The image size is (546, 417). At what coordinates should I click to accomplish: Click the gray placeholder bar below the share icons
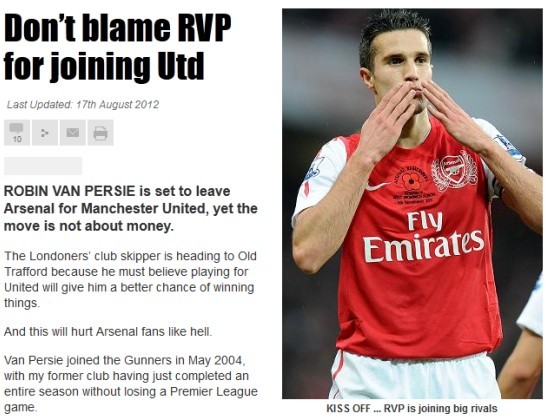[x=43, y=166]
